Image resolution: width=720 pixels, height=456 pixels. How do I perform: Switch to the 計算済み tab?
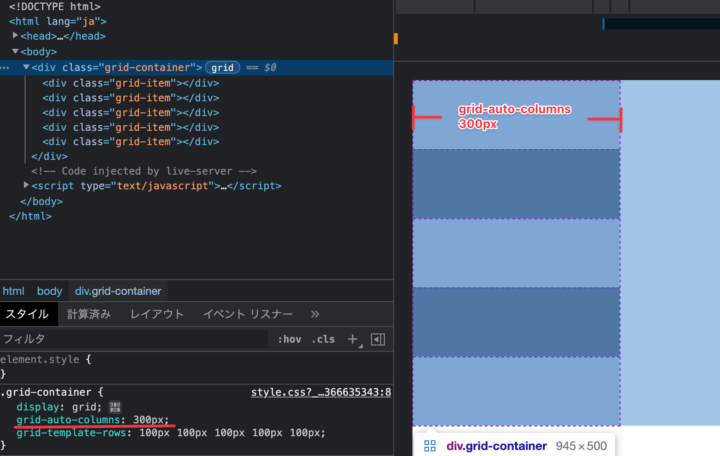click(x=89, y=314)
